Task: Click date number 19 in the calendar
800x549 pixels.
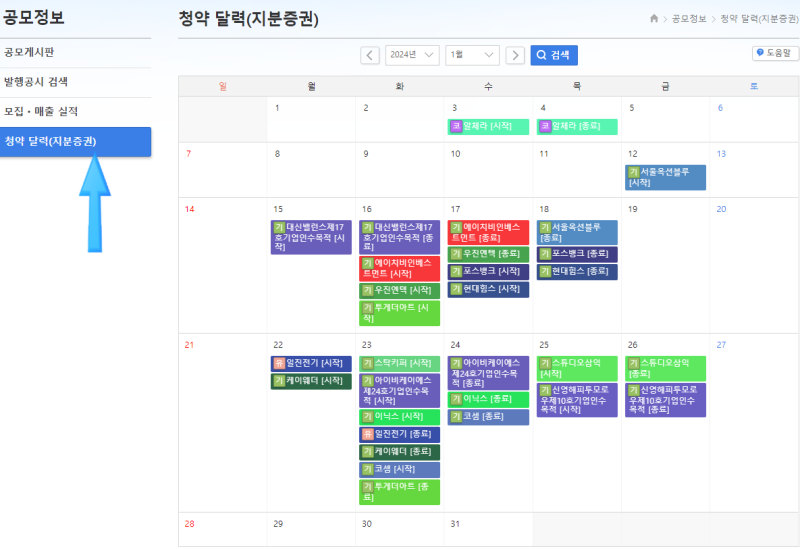Action: (633, 209)
